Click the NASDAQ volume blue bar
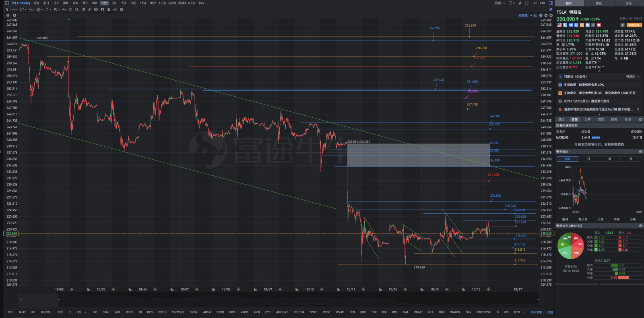Viewport: 644px width, 318px height. point(596,137)
